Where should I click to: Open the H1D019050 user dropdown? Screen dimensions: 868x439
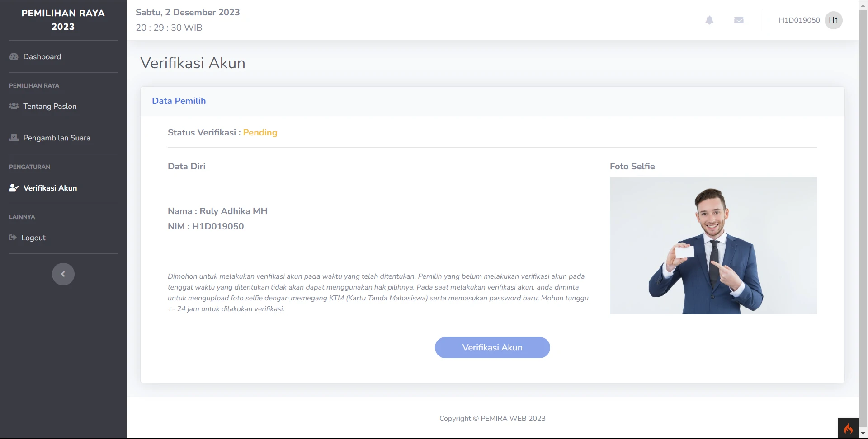(x=799, y=20)
